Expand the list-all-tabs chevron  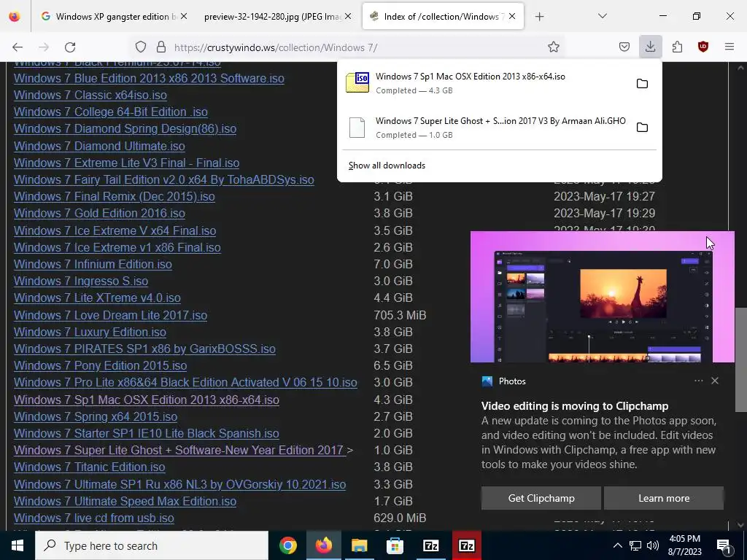tap(602, 16)
